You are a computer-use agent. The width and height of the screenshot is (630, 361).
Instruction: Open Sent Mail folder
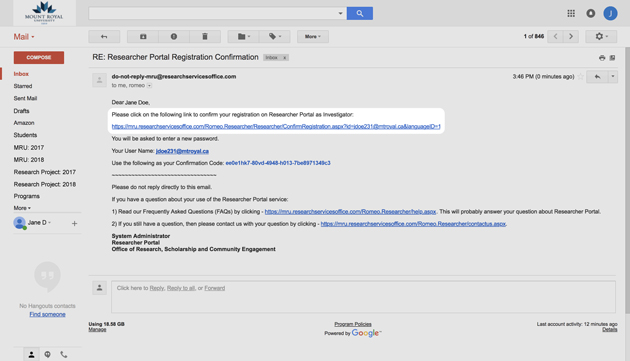[x=25, y=98]
